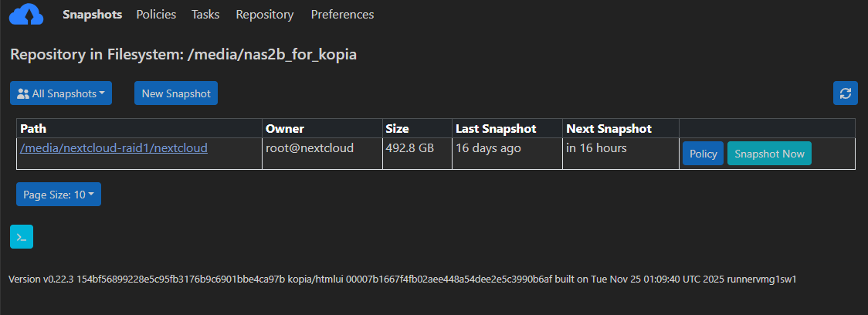Select the 492.8 GB size cell

(417, 154)
